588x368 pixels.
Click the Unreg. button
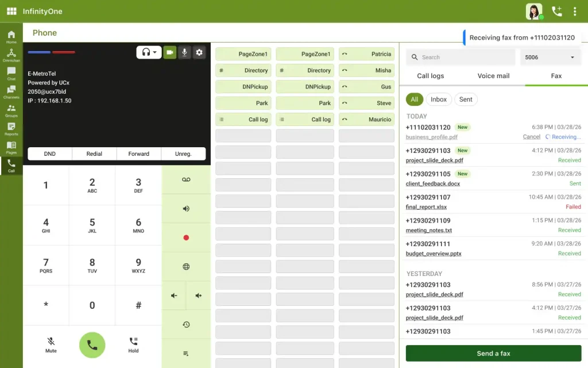point(183,154)
